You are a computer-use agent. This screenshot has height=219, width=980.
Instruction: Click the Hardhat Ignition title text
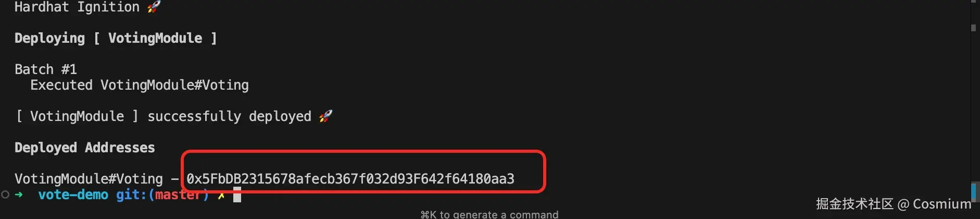click(77, 7)
